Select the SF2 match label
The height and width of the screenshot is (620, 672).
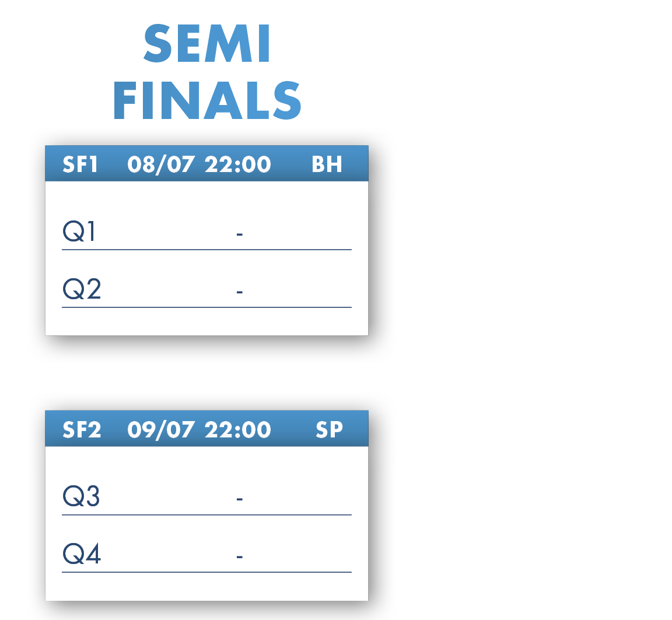click(x=82, y=430)
